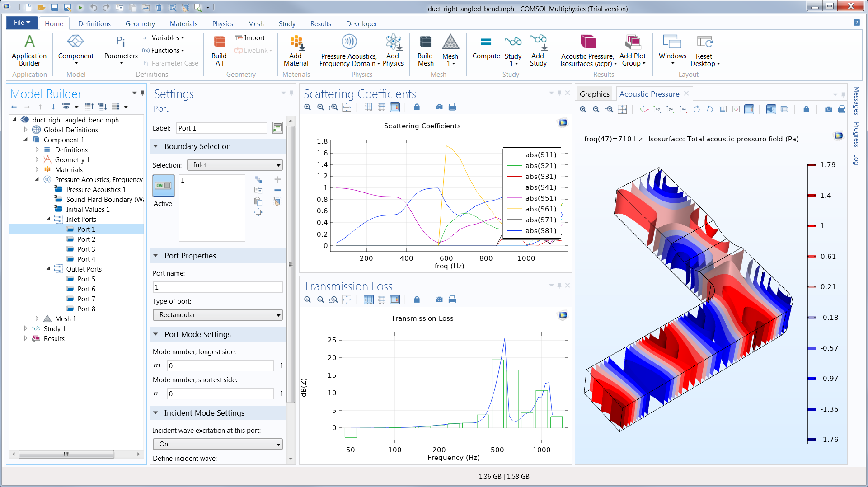Image resolution: width=868 pixels, height=487 pixels.
Task: Expand the Study 1 tree node
Action: tap(26, 328)
